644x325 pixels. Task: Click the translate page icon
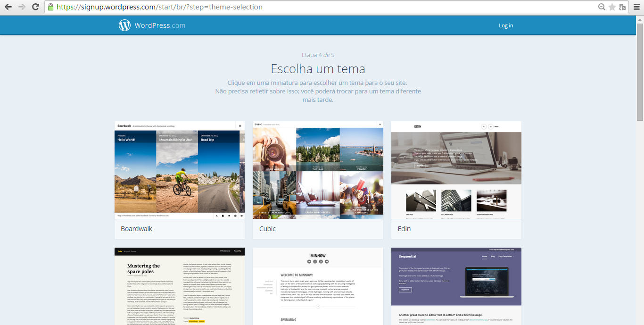point(623,7)
